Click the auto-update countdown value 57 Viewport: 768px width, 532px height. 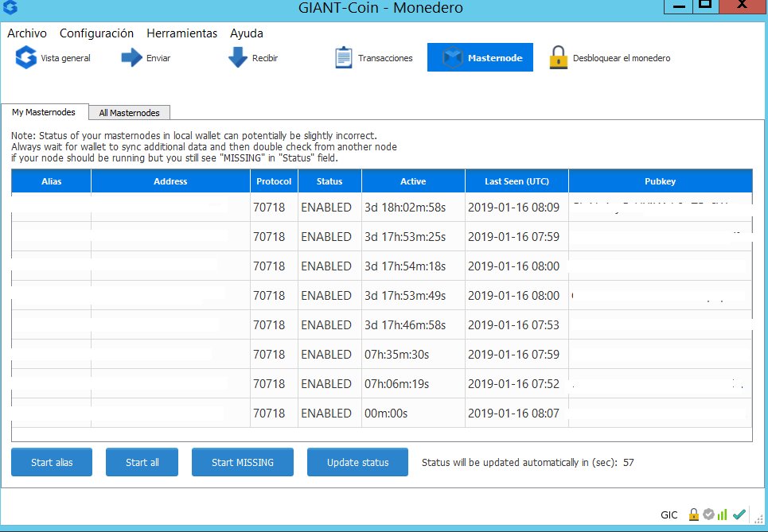(629, 462)
